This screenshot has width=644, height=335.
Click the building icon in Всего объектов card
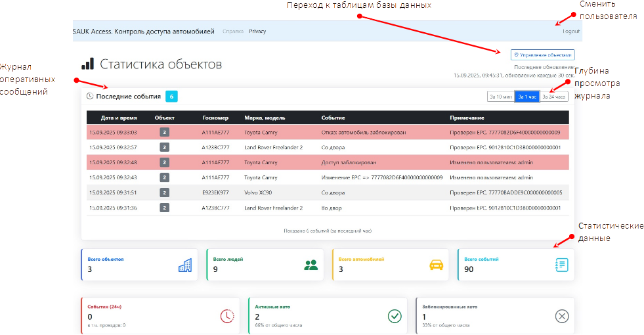[185, 265]
